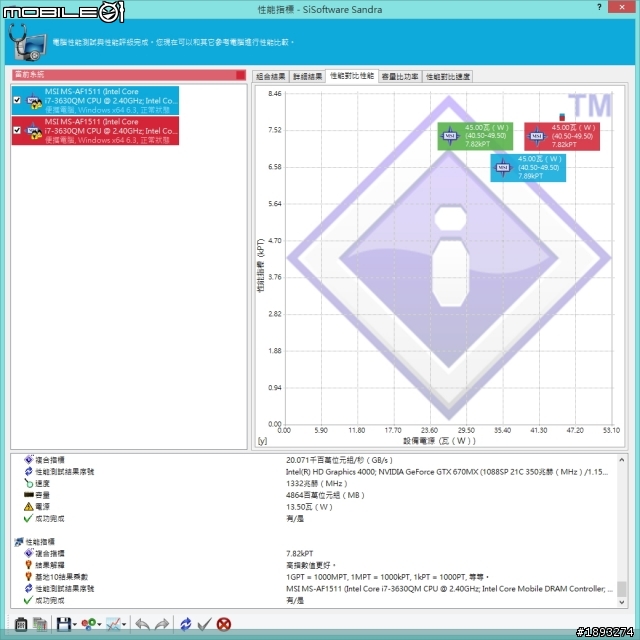Viewport: 640px width, 640px height.
Task: Toggle checkbox of blue MSI MS-AF1511 entry
Action: tap(17, 100)
